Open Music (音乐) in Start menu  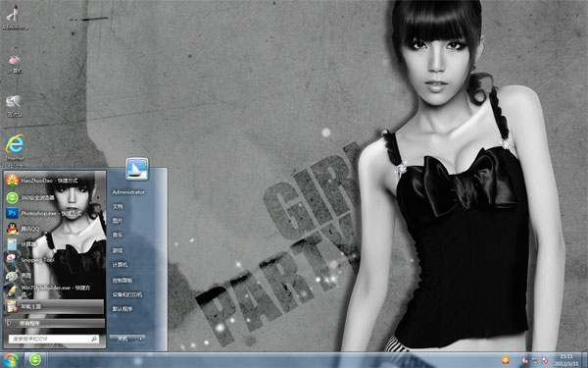pos(118,236)
